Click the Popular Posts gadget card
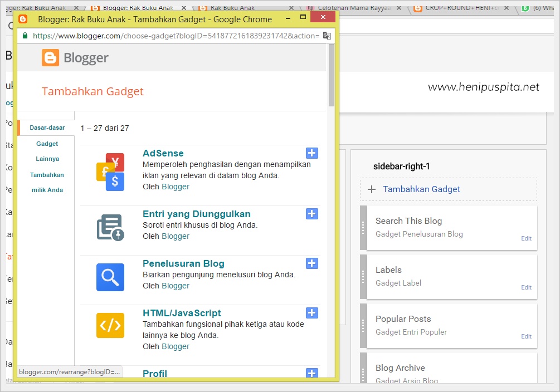 (x=452, y=326)
